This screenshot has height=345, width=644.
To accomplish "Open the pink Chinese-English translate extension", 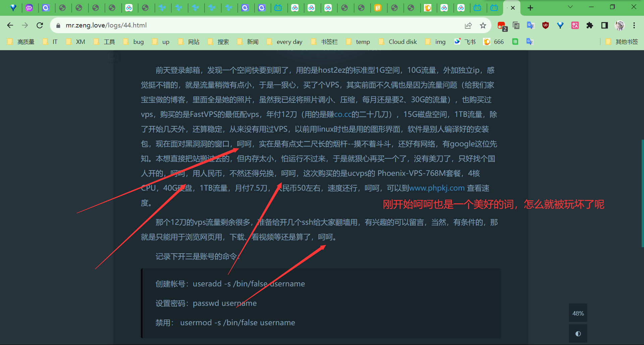I will (x=575, y=25).
